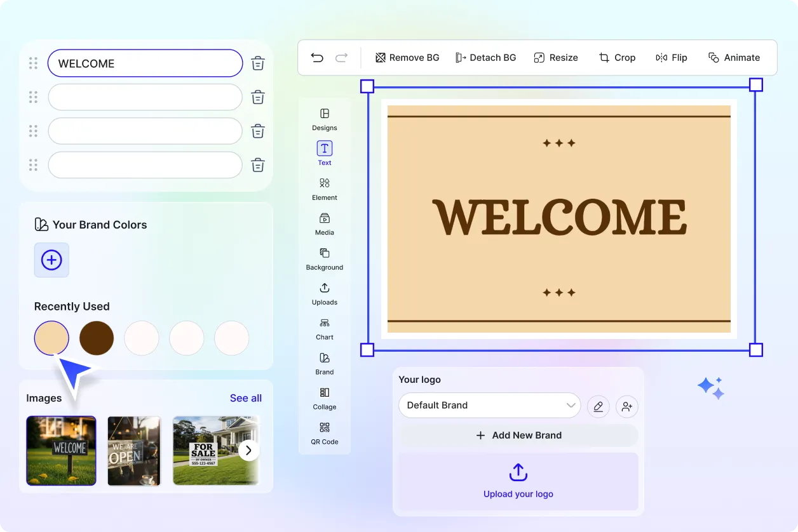
Task: Edit the logo using the pencil icon
Action: pyautogui.click(x=598, y=406)
